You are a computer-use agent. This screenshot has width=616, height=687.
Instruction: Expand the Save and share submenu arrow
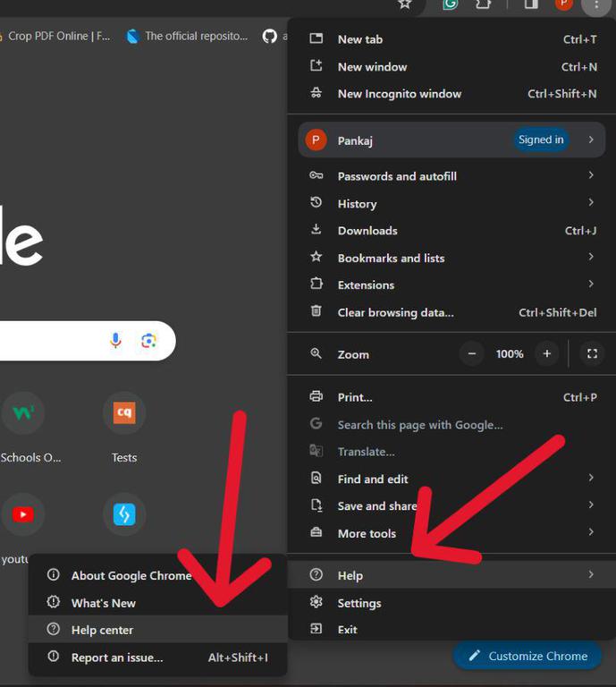(591, 505)
